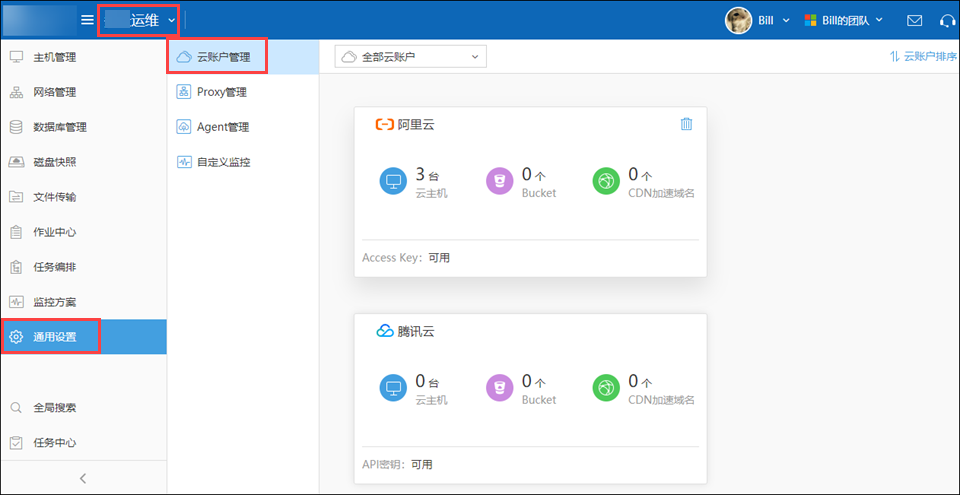This screenshot has height=495, width=960.
Task: Open 网络管理 in sidebar
Action: pos(83,93)
